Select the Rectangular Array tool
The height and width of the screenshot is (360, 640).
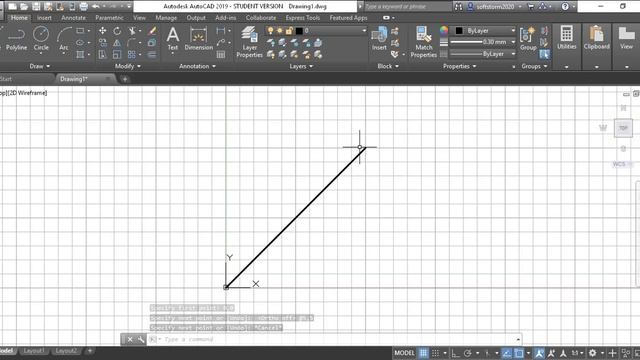click(x=131, y=54)
